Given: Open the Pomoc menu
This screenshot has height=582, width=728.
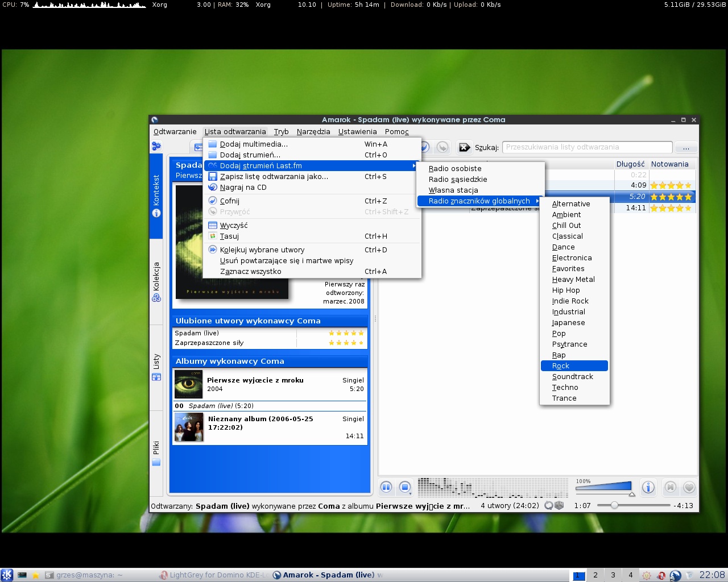Looking at the screenshot, I should (396, 131).
